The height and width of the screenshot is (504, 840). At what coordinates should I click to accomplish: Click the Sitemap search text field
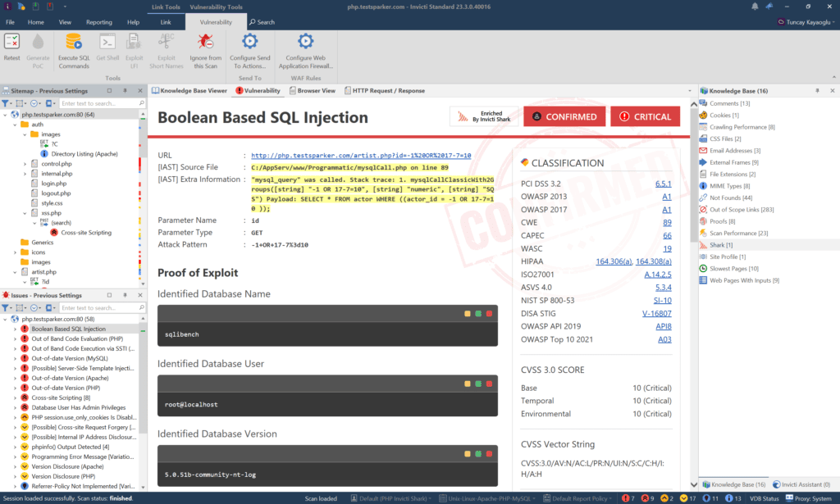tap(98, 103)
